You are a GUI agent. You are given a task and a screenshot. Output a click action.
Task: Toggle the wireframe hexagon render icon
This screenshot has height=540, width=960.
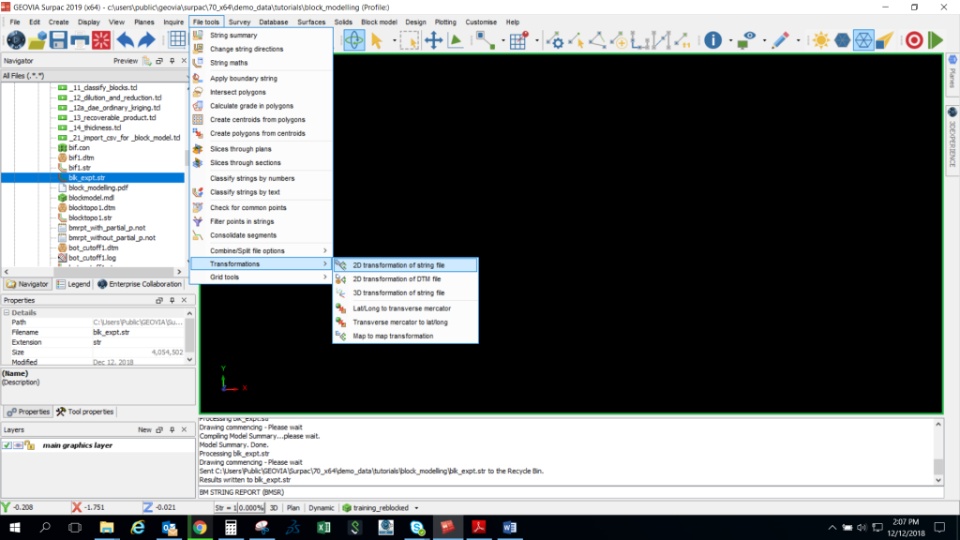click(863, 40)
